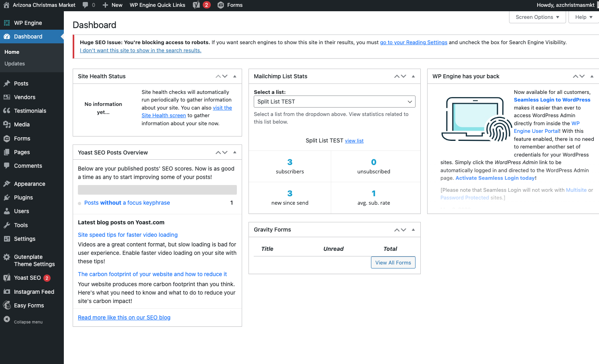
Task: Collapse the Yoast SEO Posts Overview panel
Action: click(x=235, y=153)
